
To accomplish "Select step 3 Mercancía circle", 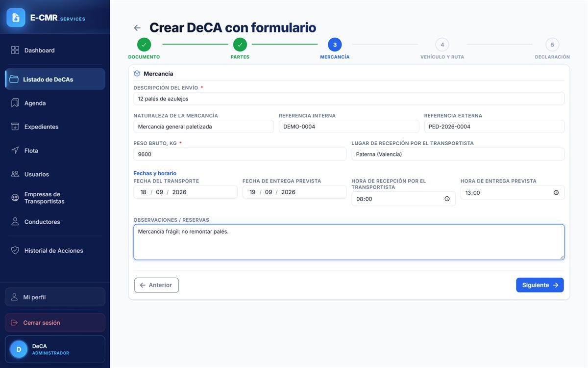I will coord(335,45).
